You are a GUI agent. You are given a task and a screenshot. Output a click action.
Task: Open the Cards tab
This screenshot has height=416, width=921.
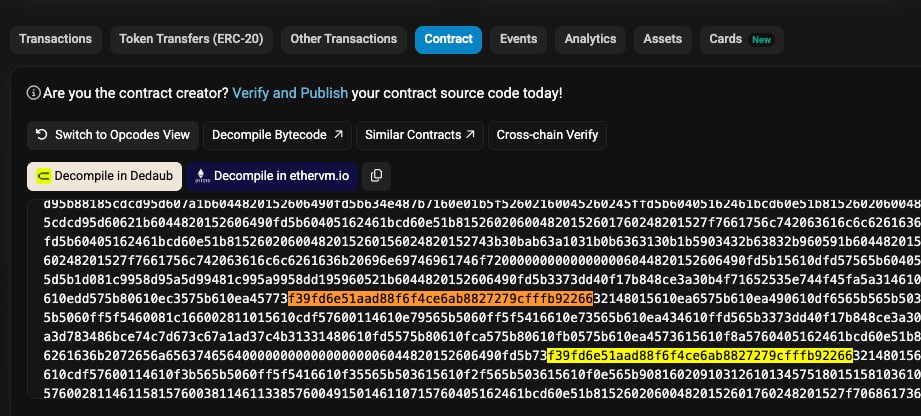click(x=741, y=39)
